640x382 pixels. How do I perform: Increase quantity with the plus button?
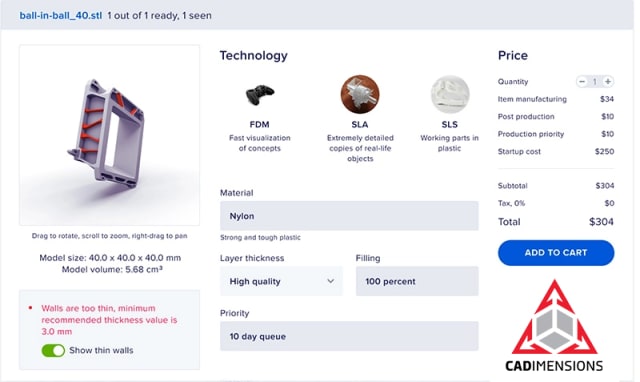608,82
